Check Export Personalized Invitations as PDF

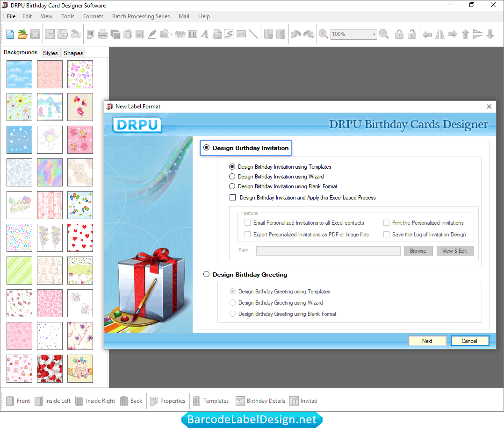click(247, 235)
